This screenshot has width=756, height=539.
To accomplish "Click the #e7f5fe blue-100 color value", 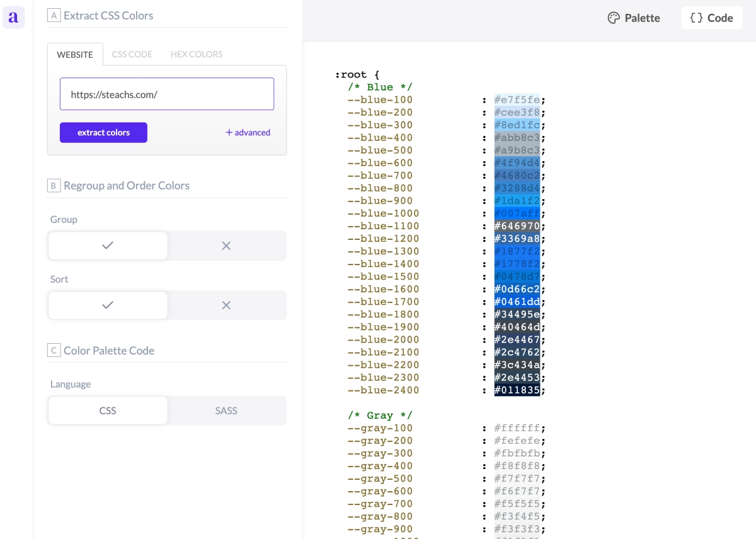I will [x=517, y=99].
